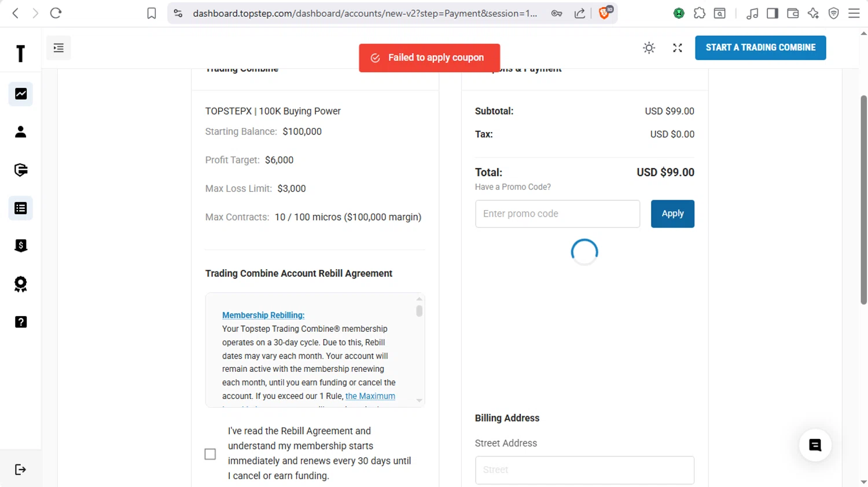The width and height of the screenshot is (868, 487).
Task: Open the trading chart dashboard sidebar icon
Action: [21, 94]
